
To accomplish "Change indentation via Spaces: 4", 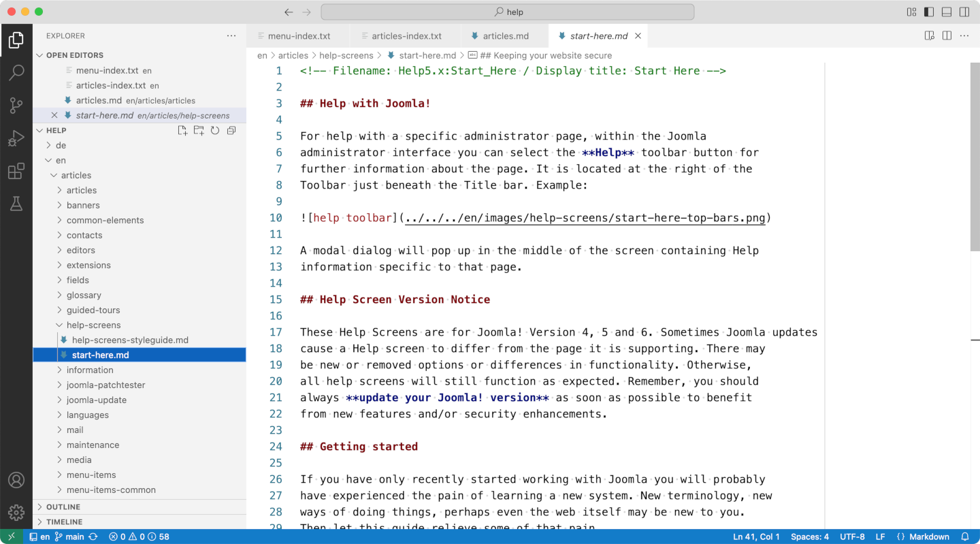I will point(810,537).
